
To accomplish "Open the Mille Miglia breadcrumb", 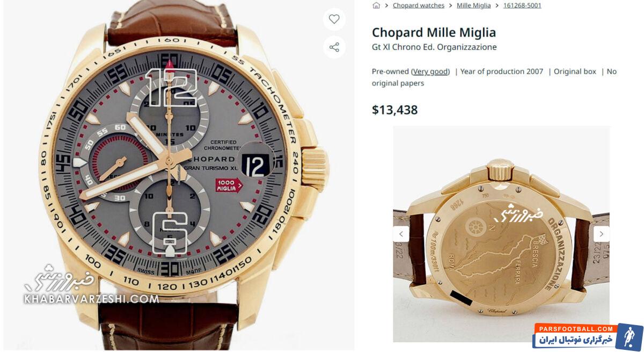I will coord(473,5).
